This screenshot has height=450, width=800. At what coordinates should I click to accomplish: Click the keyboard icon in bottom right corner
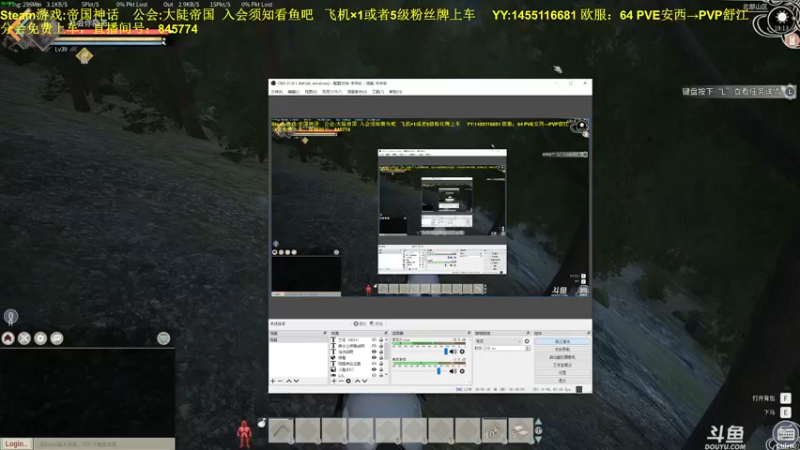[x=786, y=434]
